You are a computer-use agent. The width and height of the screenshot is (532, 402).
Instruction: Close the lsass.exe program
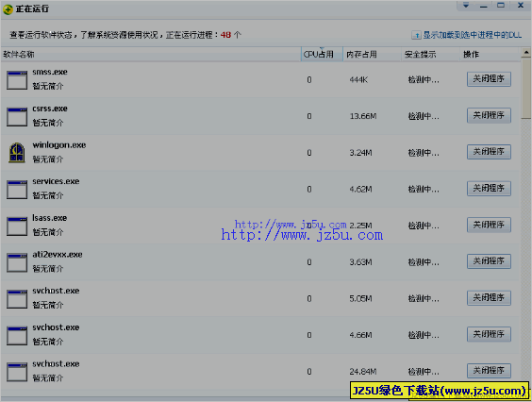click(489, 225)
